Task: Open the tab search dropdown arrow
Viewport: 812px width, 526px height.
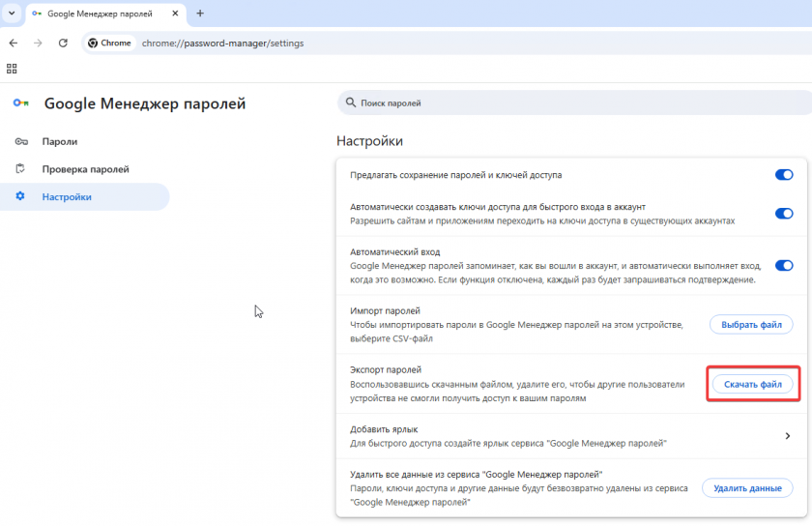Action: 11,14
